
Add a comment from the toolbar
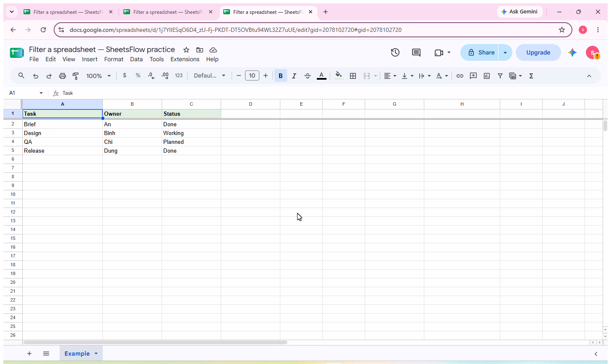(473, 76)
